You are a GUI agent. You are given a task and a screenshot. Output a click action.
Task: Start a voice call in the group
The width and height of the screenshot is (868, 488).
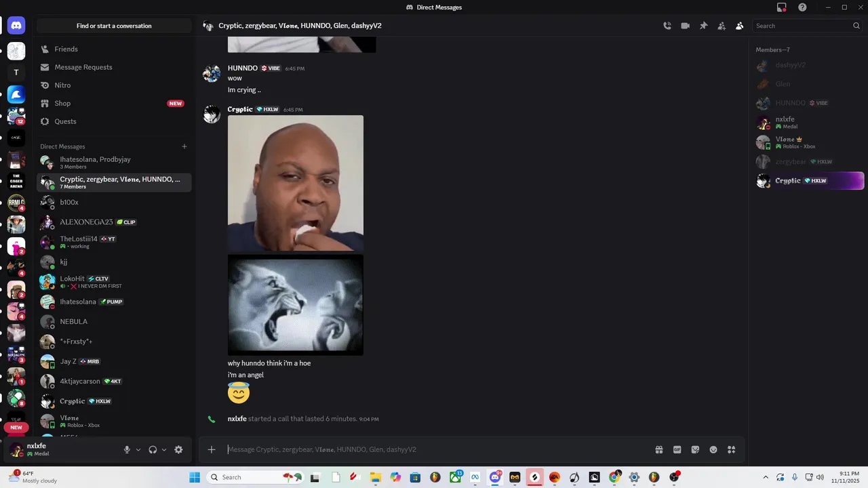[x=667, y=26]
